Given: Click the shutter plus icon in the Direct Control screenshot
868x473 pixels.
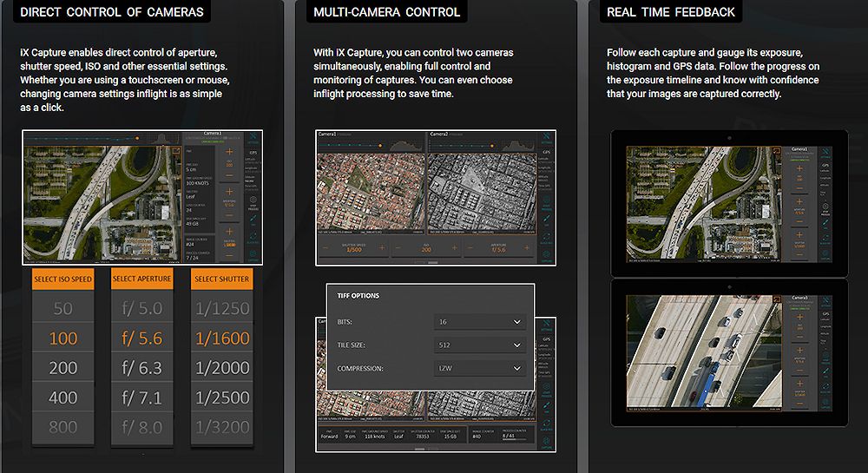Looking at the screenshot, I should pos(229,232).
